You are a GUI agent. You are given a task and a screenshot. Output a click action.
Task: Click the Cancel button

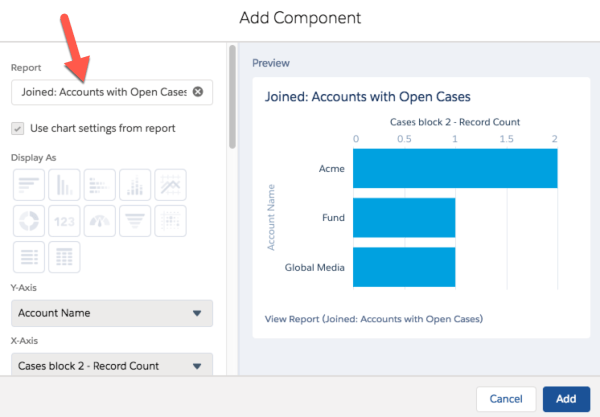pyautogui.click(x=506, y=399)
